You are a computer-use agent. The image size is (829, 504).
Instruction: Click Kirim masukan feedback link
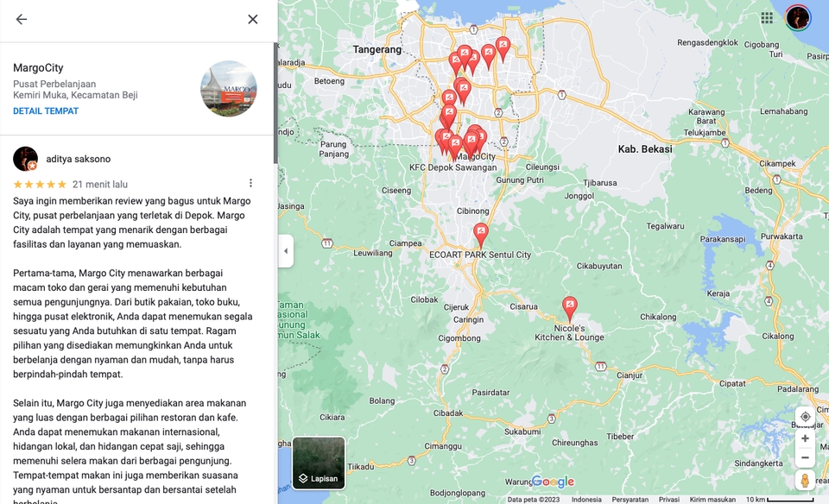click(712, 499)
